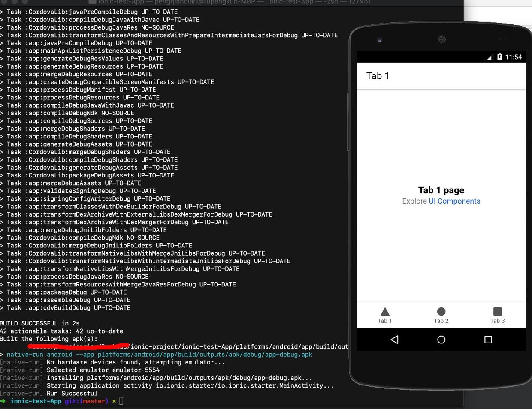Tap the Android back navigation button

[x=395, y=340]
